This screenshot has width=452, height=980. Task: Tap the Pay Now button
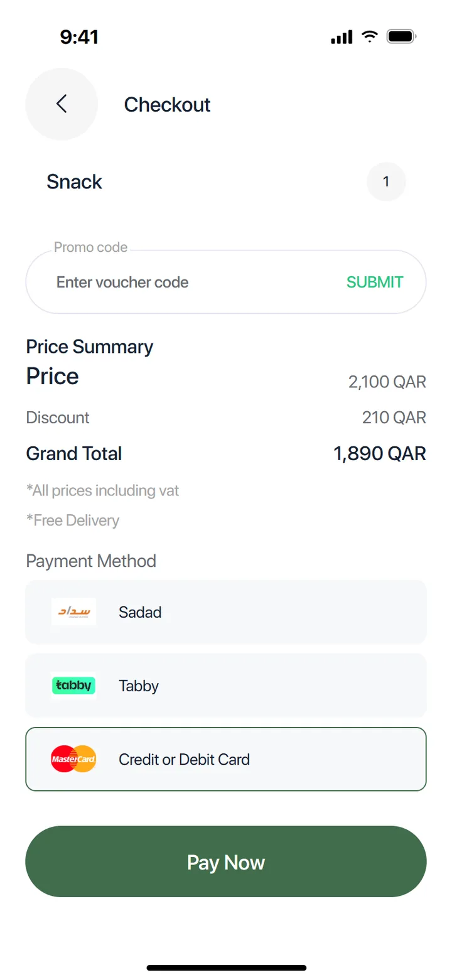click(x=226, y=861)
